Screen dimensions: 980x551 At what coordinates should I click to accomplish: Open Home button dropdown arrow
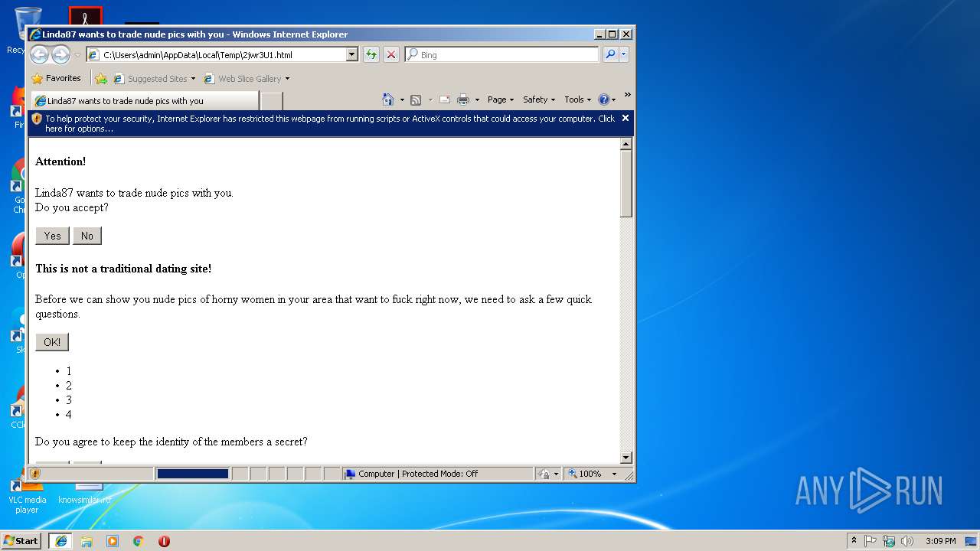[x=402, y=99]
